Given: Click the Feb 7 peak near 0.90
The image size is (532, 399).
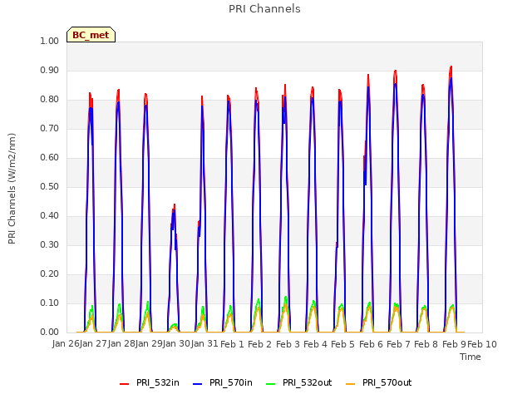Looking at the screenshot, I should tap(396, 71).
